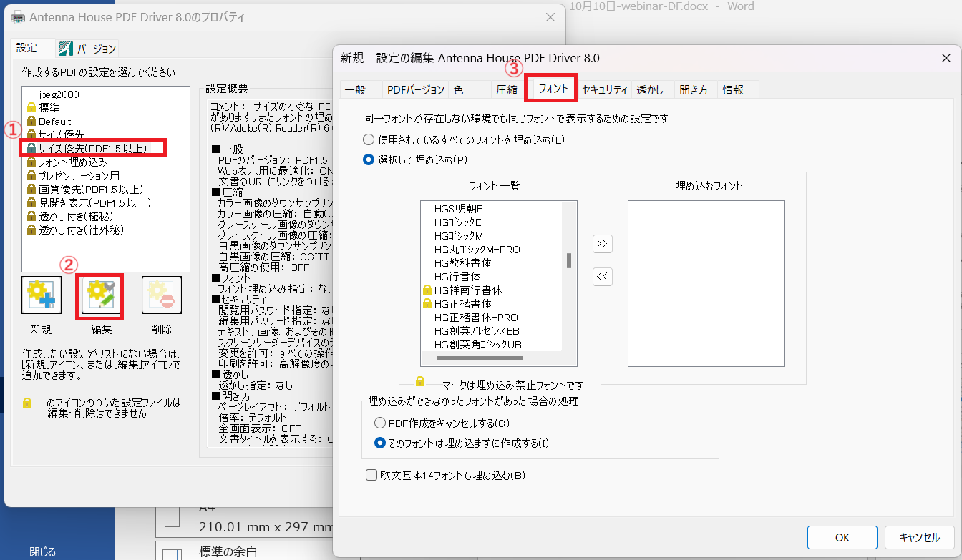Viewport: 962px width, 560px height.
Task: Select HG丸ゴシックM-PRO in the font list
Action: [x=477, y=250]
